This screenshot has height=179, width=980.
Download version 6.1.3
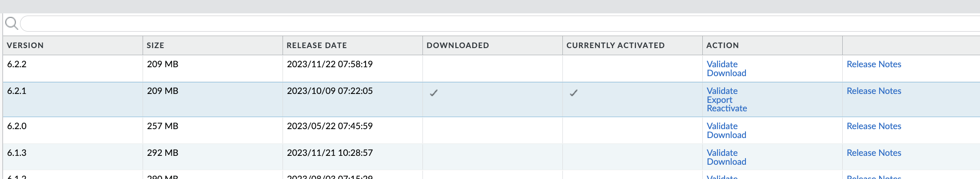tap(726, 162)
